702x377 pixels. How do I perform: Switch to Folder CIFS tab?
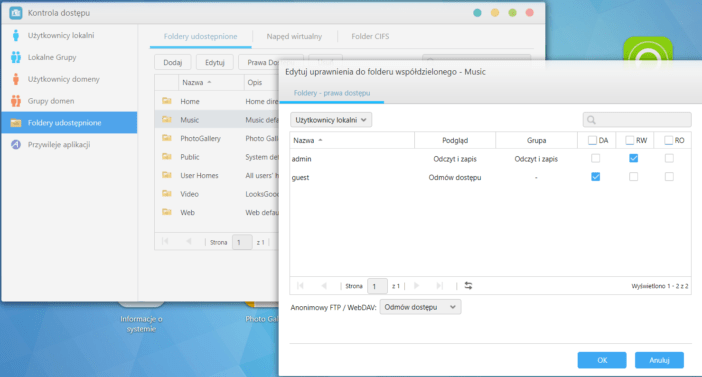(370, 36)
